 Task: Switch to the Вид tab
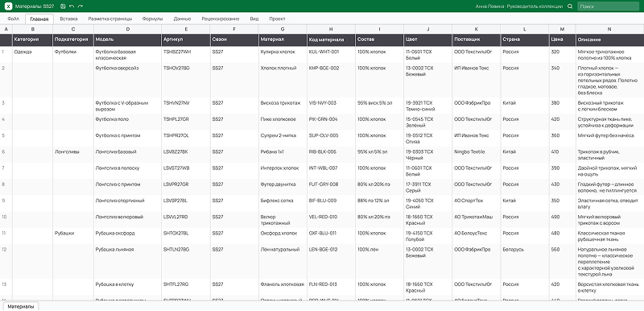point(254,19)
